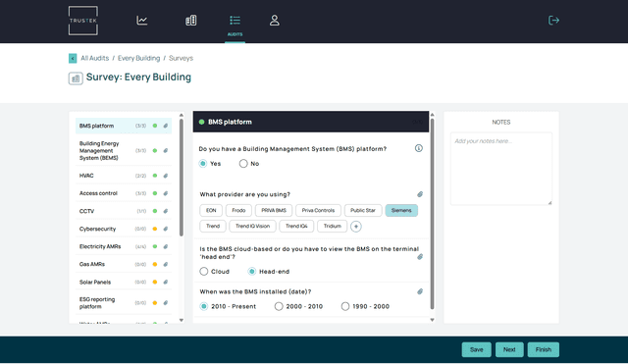Click the Next button
The width and height of the screenshot is (628, 364).
pos(509,349)
